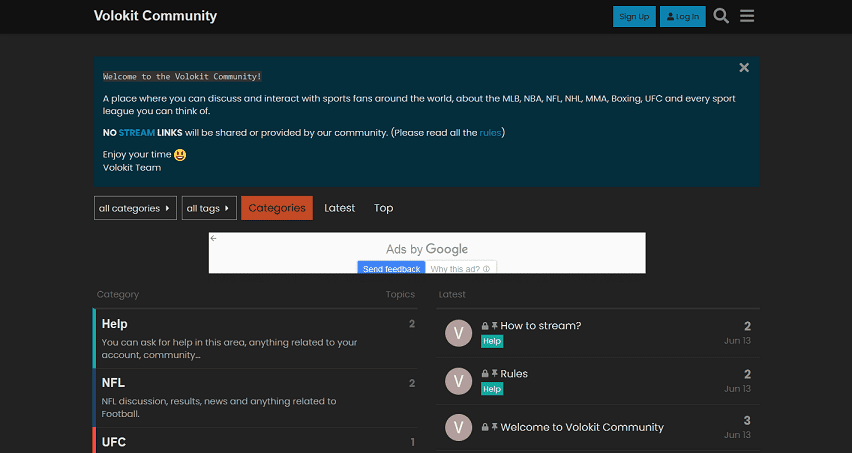
Task: Click the reply count 3 on Welcome topic
Action: pos(747,420)
